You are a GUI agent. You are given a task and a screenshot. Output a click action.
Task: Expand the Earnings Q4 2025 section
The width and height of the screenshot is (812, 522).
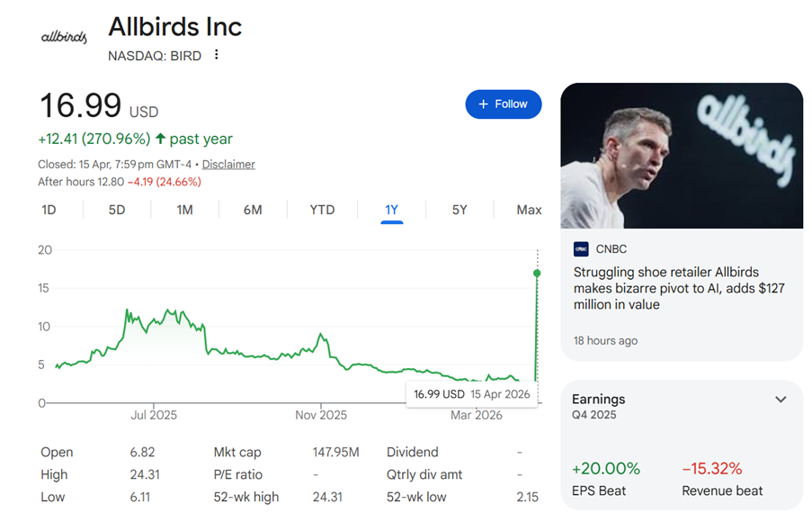point(781,400)
